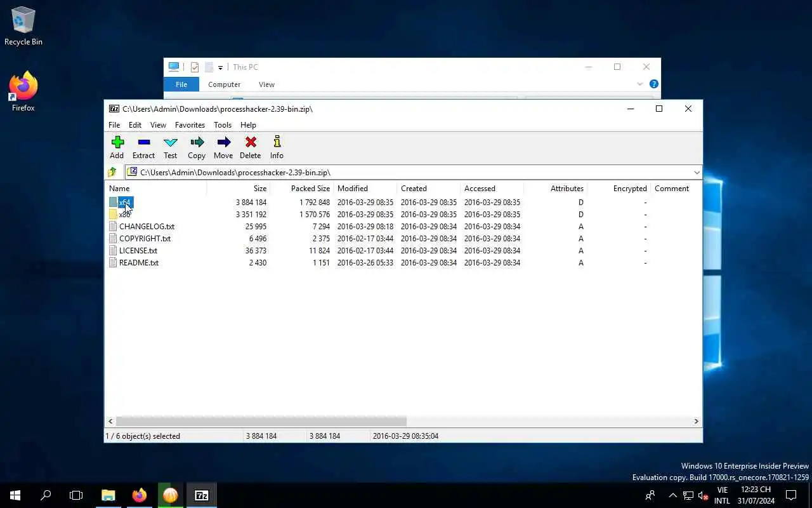The width and height of the screenshot is (812, 508).
Task: Sort by Packed Size column header
Action: (302, 189)
